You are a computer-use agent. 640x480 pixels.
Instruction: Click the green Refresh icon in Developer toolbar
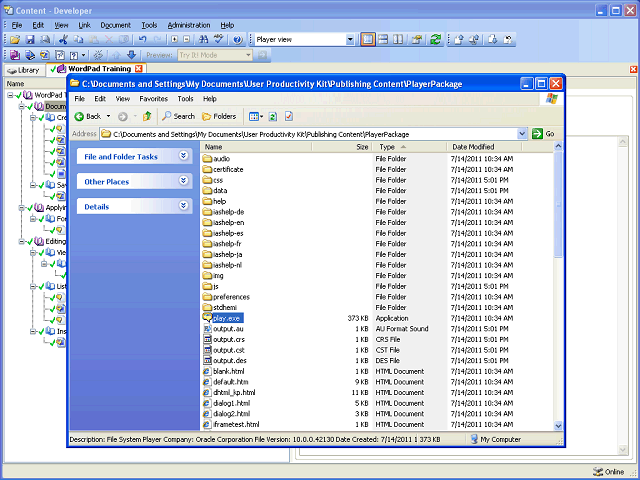(x=436, y=40)
